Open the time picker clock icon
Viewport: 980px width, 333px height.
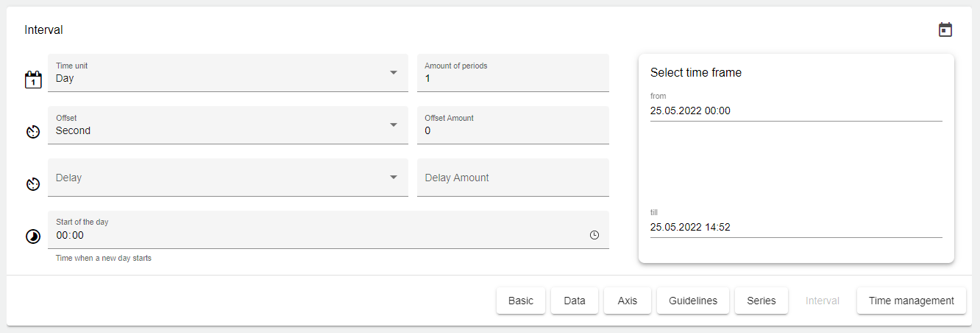pyautogui.click(x=594, y=235)
